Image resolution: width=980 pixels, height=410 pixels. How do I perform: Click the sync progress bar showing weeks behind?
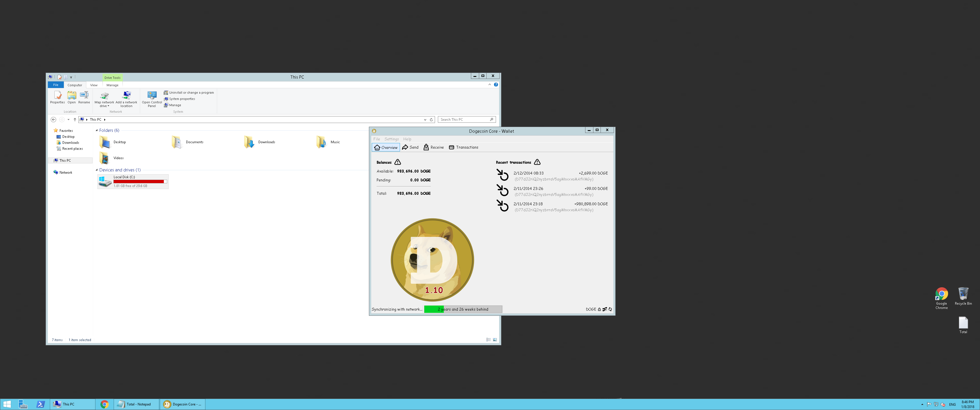click(x=463, y=309)
